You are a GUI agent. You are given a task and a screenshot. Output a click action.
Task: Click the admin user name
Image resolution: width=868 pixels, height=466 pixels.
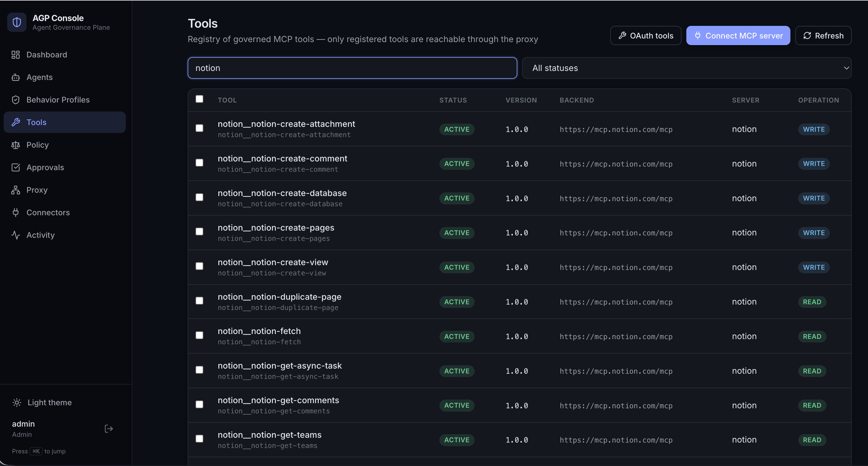point(23,424)
